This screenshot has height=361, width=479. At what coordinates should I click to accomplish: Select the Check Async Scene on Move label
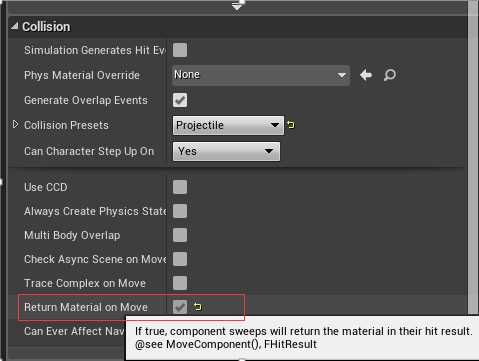coord(95,259)
